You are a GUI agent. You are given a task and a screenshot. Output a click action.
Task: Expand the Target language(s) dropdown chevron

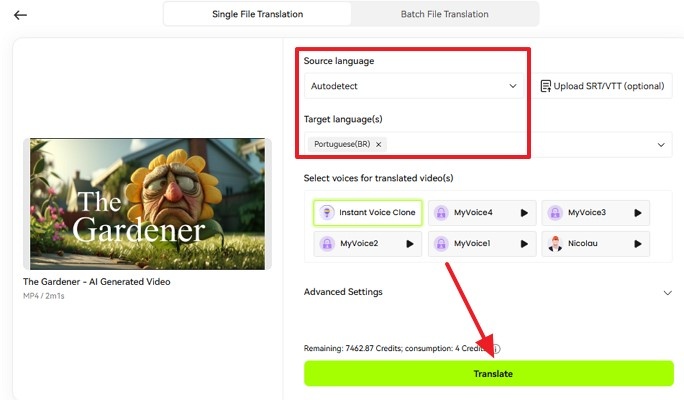[661, 145]
